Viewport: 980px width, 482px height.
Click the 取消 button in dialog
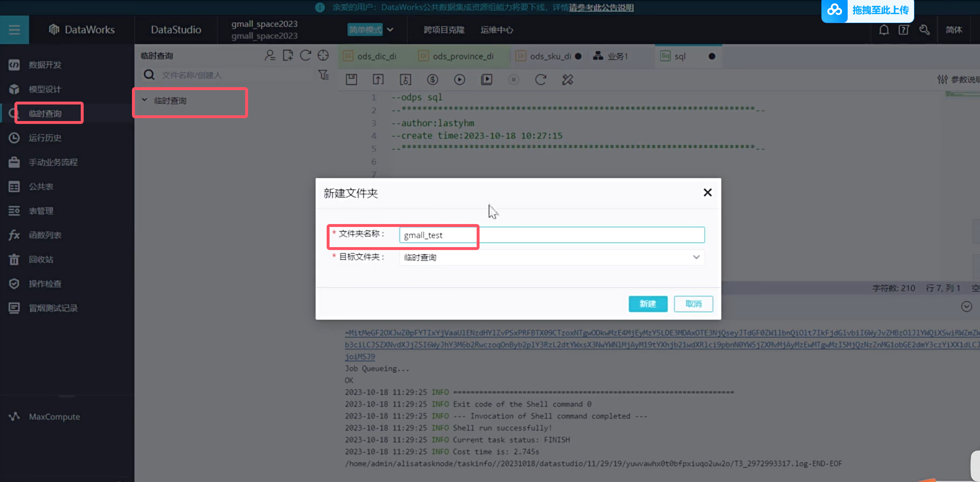(693, 304)
